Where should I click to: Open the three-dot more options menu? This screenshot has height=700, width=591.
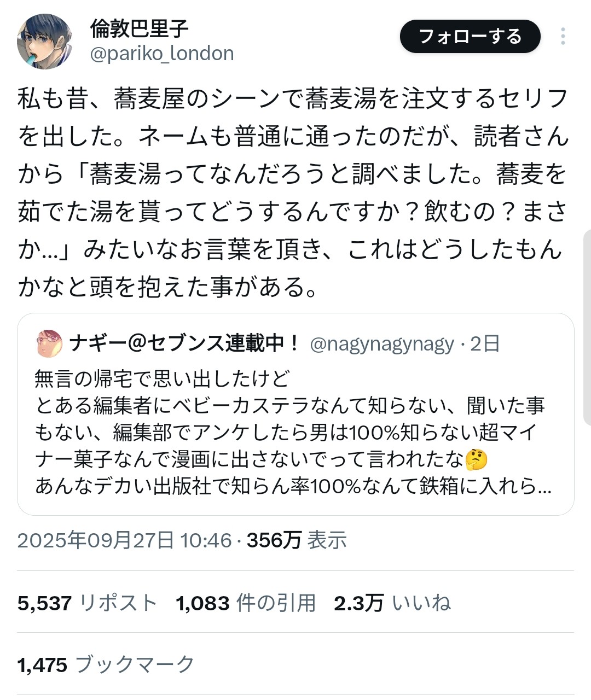[563, 36]
